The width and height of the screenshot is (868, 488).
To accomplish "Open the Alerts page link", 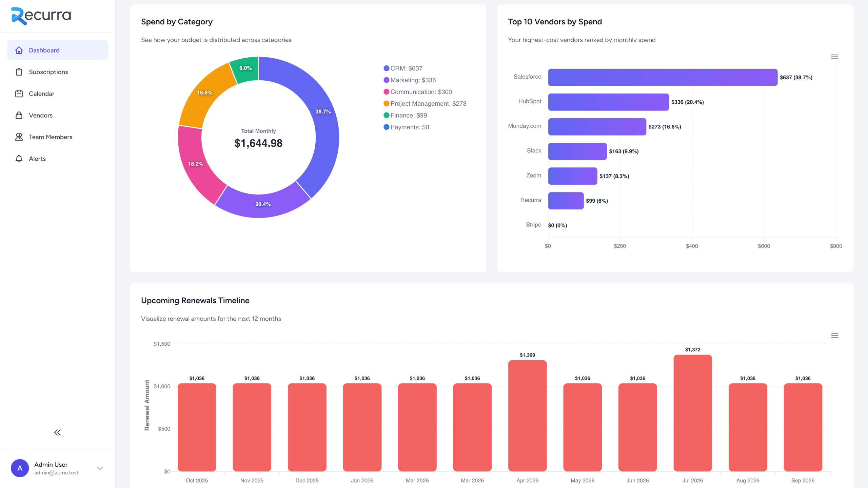I will pyautogui.click(x=37, y=158).
